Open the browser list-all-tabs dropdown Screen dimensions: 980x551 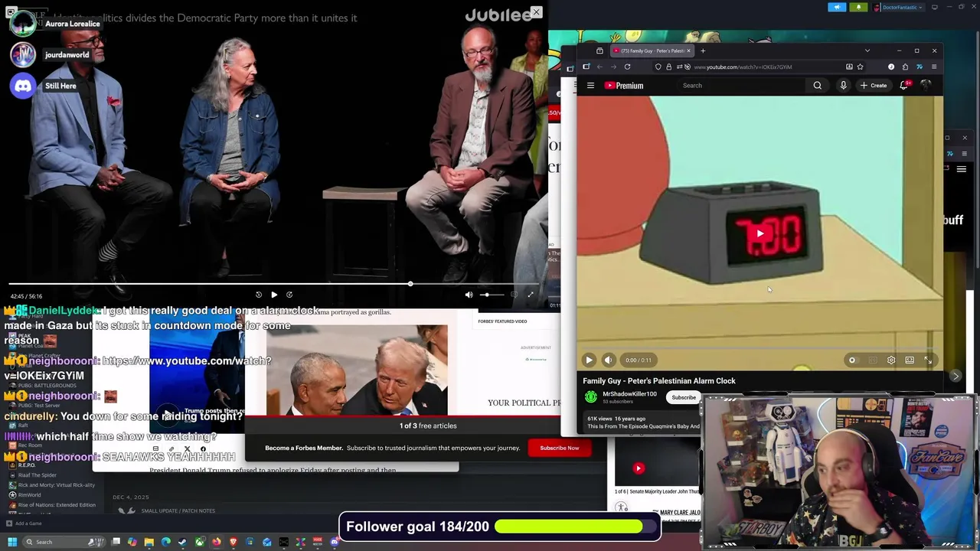867,51
